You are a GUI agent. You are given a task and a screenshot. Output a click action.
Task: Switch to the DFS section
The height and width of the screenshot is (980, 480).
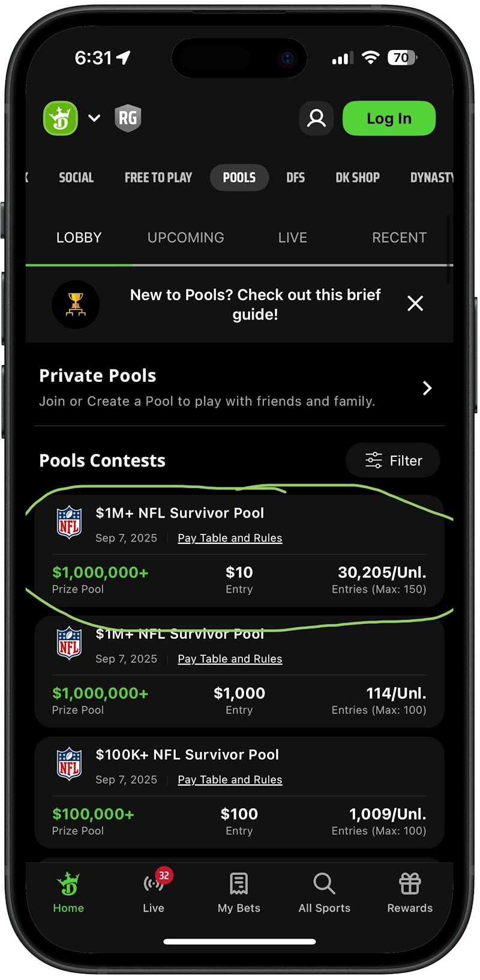click(x=295, y=178)
